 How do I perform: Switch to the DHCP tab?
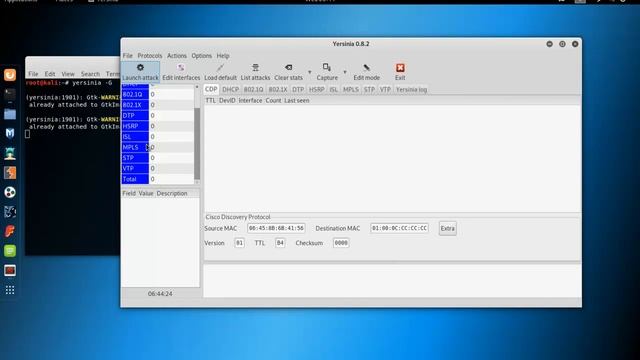coord(230,89)
